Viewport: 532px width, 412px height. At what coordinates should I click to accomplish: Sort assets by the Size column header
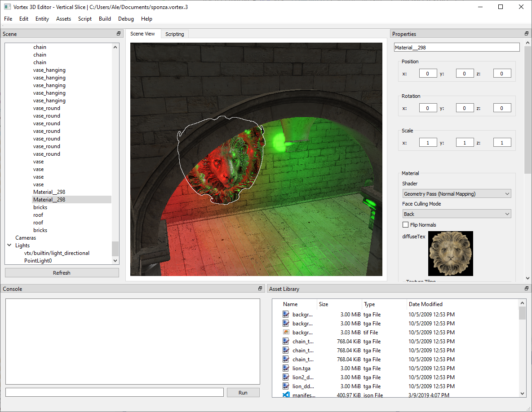(339, 304)
